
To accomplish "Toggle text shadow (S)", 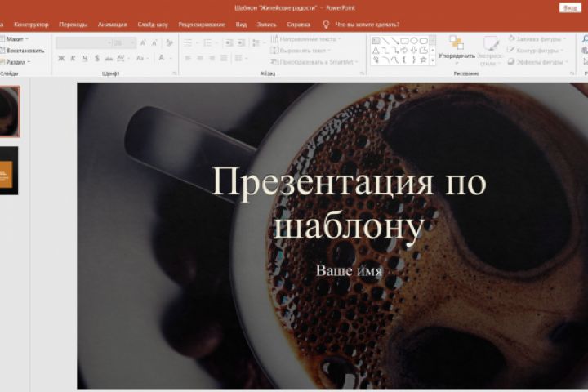I will click(x=97, y=58).
